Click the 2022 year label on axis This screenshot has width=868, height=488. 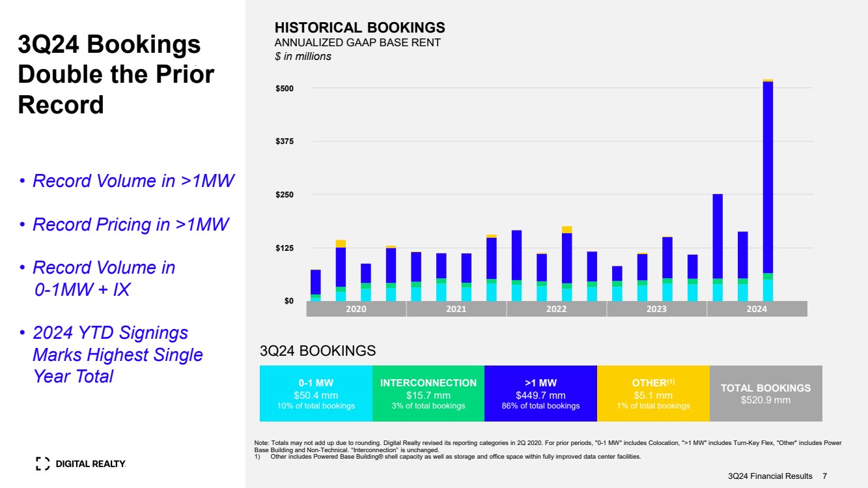556,309
